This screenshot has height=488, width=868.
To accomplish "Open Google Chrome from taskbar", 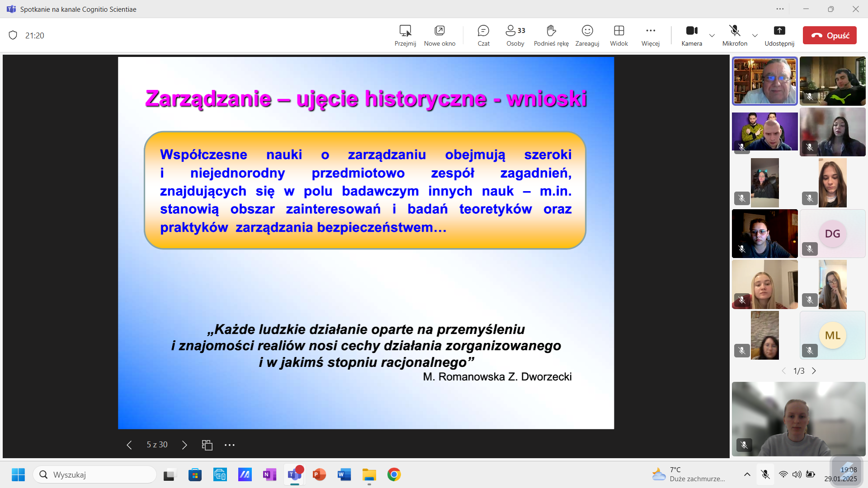I will point(394,475).
